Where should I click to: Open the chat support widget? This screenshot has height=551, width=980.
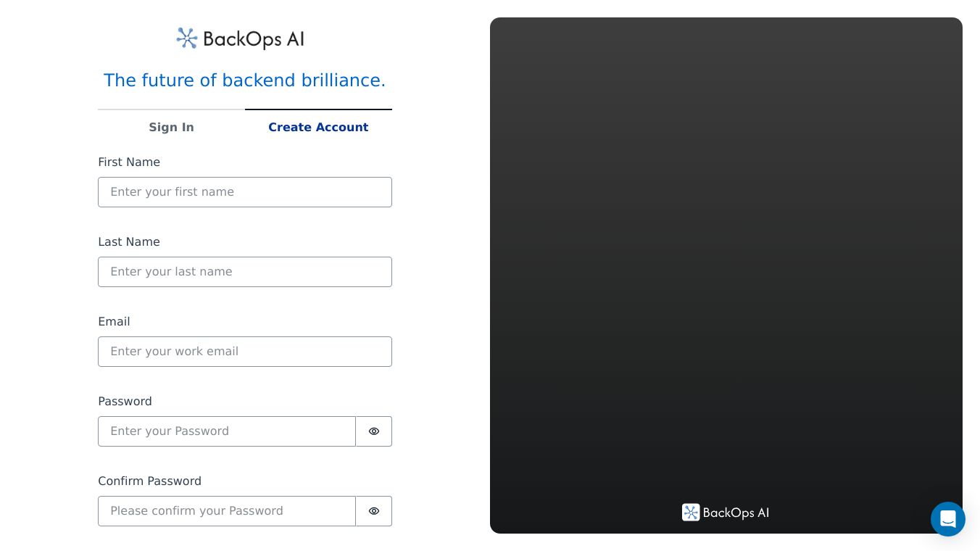pyautogui.click(x=947, y=519)
